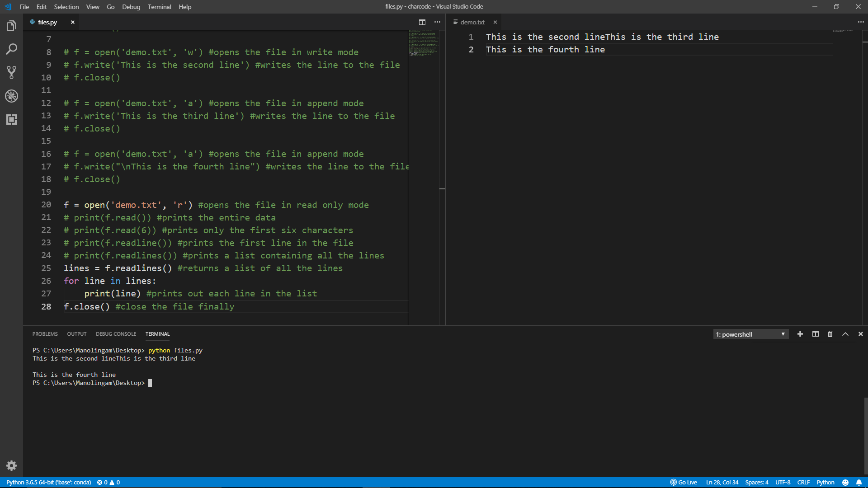The image size is (868, 488).
Task: Open the Explorer view in the activity bar
Action: click(11, 26)
